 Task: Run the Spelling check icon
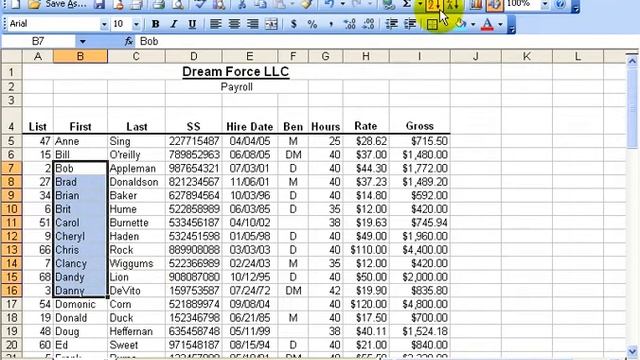point(200,4)
